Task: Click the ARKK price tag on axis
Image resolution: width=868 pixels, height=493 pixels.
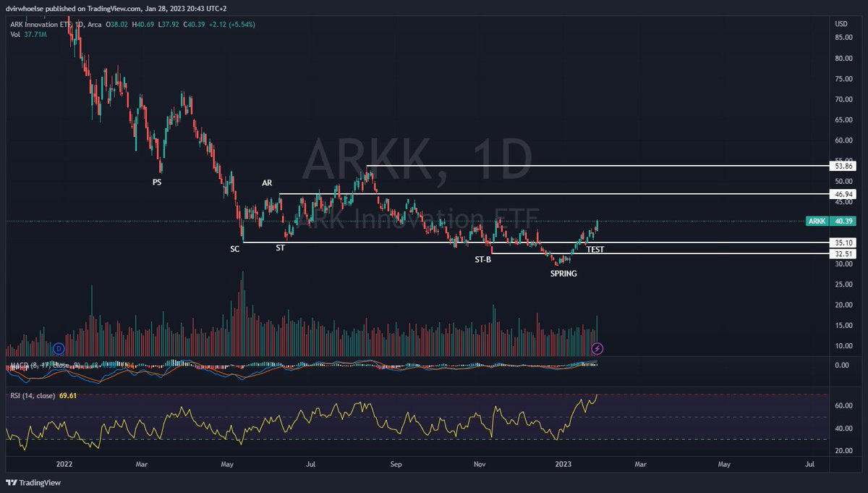Action: [833, 221]
